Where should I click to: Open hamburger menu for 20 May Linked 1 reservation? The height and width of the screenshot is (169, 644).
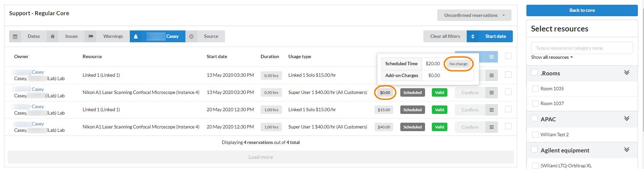[491, 110]
